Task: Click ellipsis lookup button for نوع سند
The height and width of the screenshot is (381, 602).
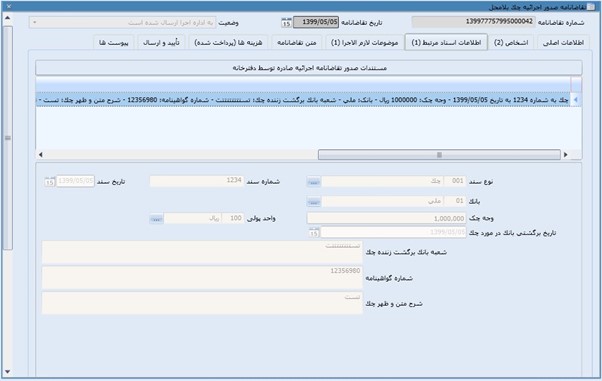Action: (x=314, y=182)
